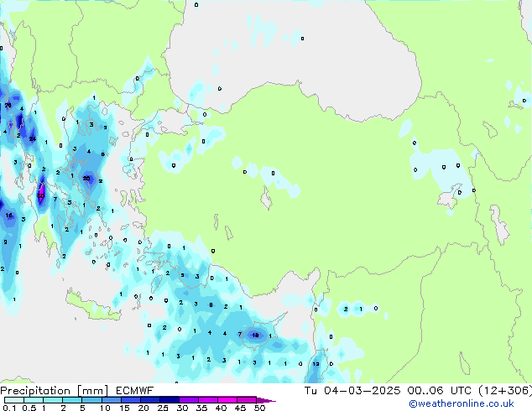The image size is (532, 411).
Task: Click the '35' legend scale label
Action: pyautogui.click(x=201, y=408)
